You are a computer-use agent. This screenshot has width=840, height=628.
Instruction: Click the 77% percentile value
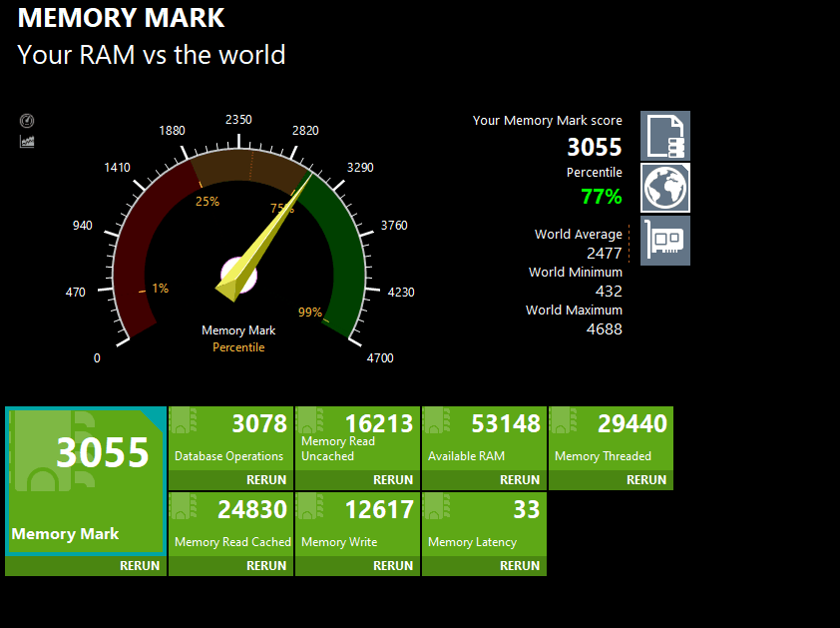point(601,197)
